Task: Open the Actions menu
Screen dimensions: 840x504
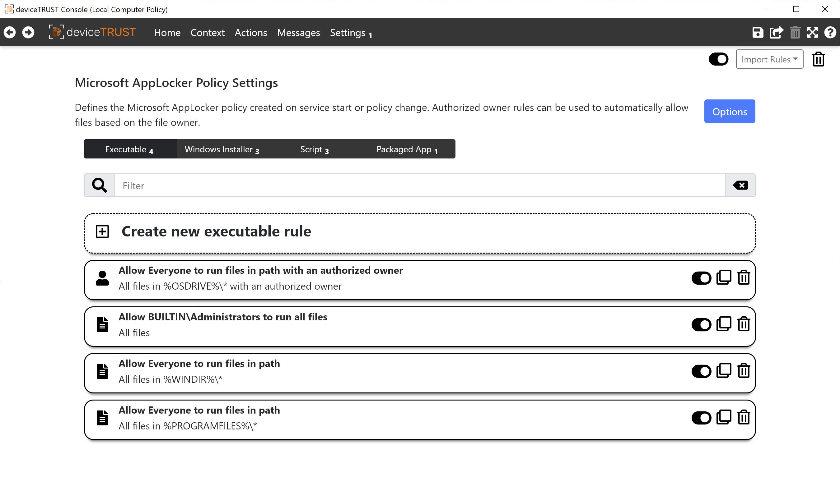Action: 250,33
